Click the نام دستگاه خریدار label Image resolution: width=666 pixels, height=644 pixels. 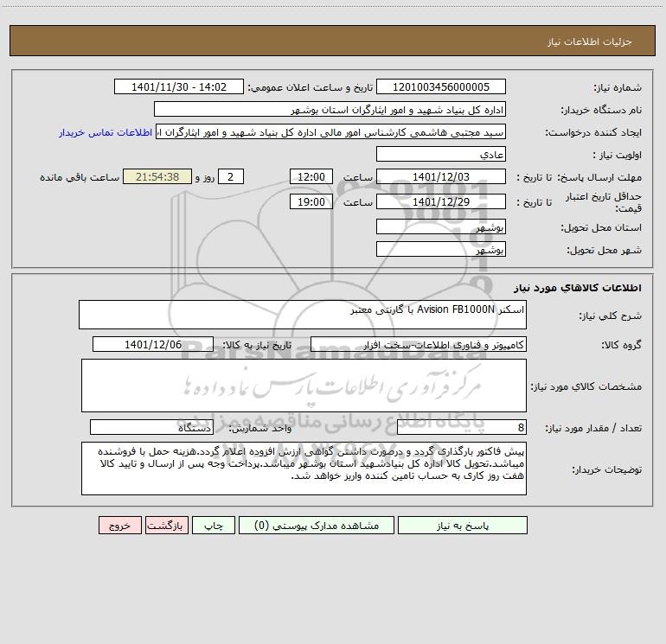[601, 110]
